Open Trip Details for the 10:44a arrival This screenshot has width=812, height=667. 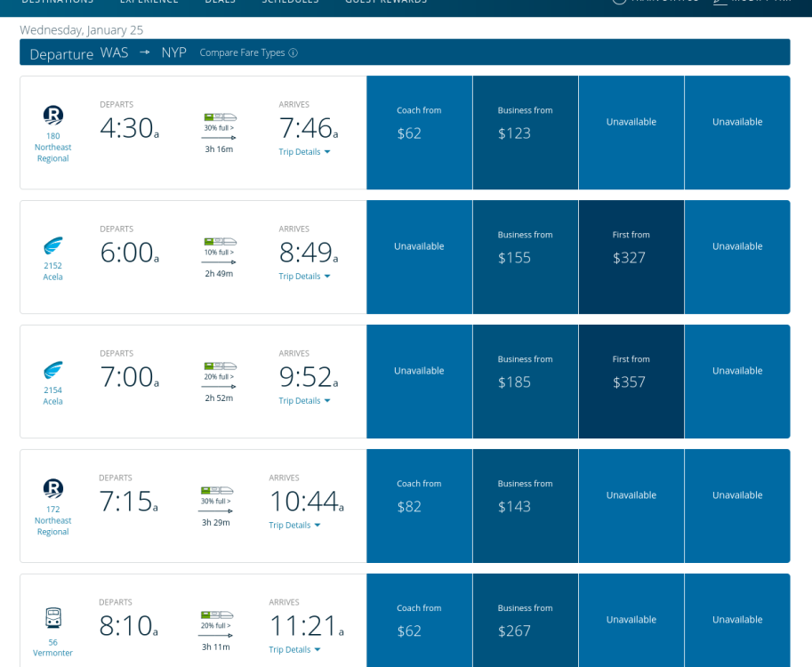point(294,526)
